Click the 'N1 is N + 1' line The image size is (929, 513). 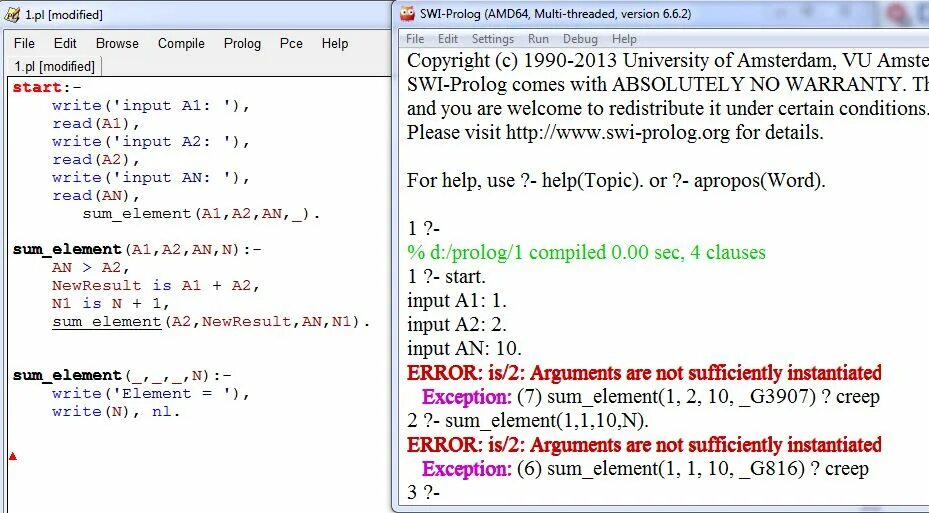(x=111, y=303)
